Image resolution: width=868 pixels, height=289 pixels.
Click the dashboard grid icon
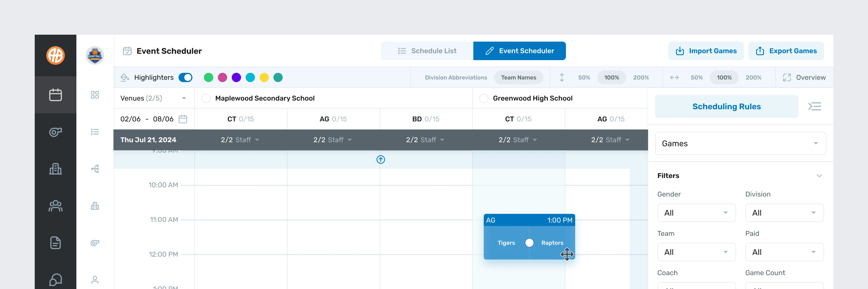pyautogui.click(x=95, y=95)
